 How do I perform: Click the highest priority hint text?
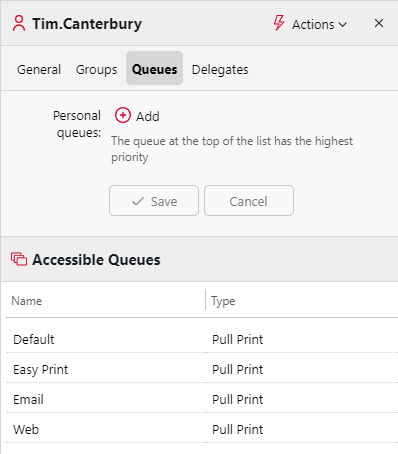tap(232, 149)
